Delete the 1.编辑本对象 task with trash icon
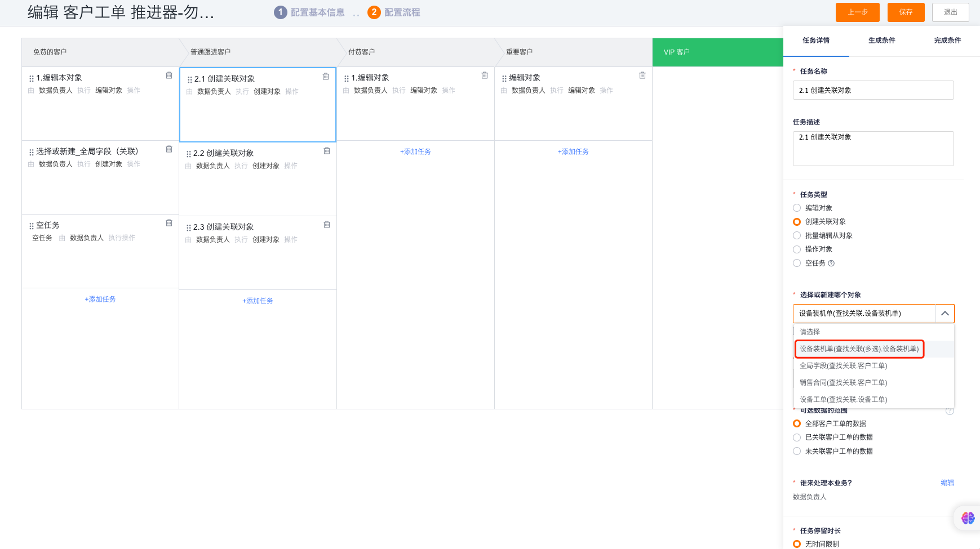The image size is (980, 549). click(x=169, y=75)
